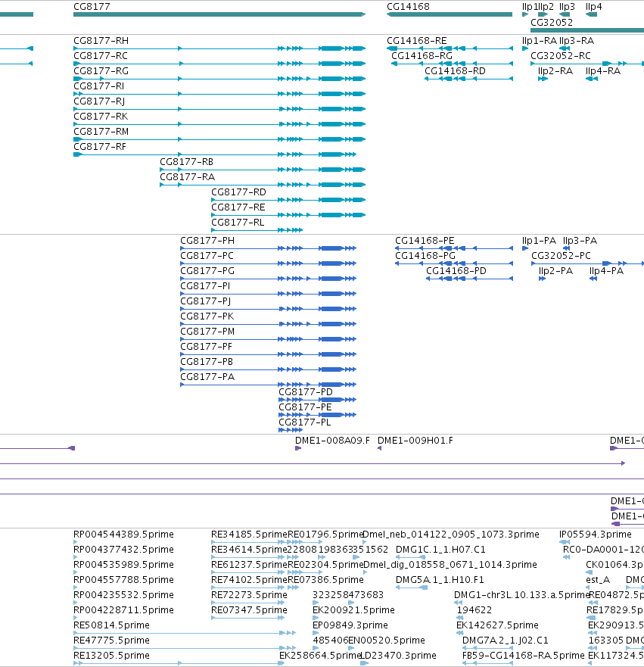
Task: Click EST RP004544389.5prime
Action: (123, 535)
